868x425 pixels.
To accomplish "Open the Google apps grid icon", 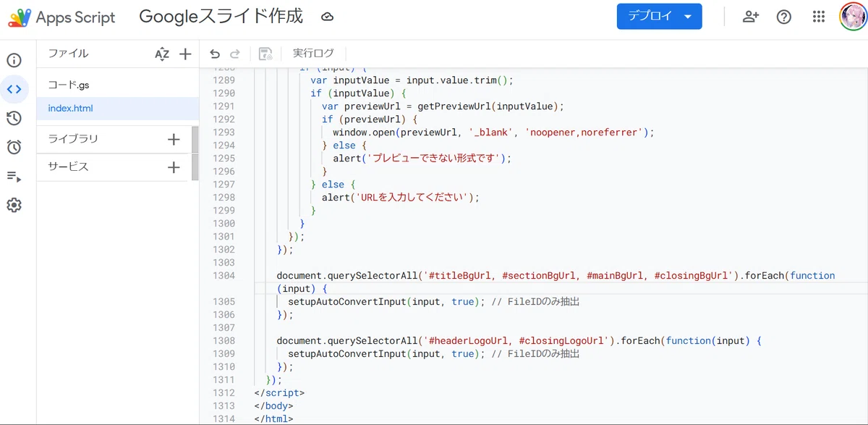I will 819,17.
